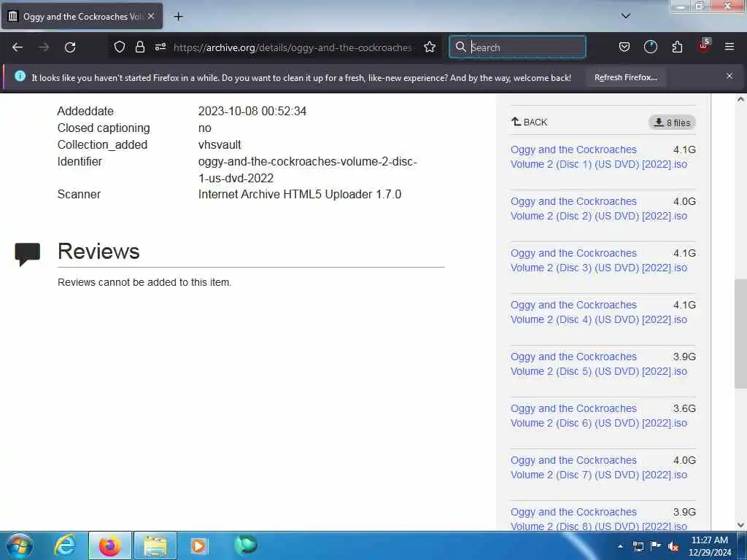Select the identifier value oggy-and-the-cockroaches-volume-2-disc-

[308, 161]
